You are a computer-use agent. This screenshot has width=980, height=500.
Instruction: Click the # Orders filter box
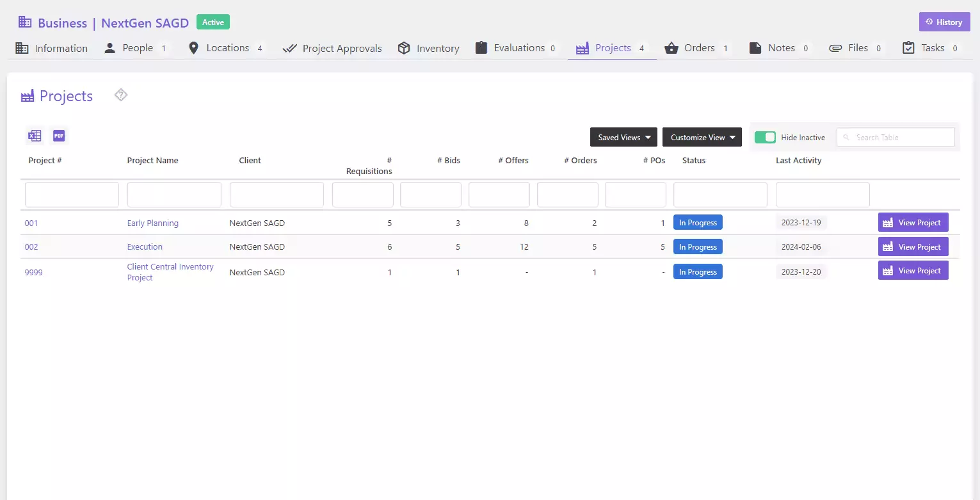coord(568,195)
